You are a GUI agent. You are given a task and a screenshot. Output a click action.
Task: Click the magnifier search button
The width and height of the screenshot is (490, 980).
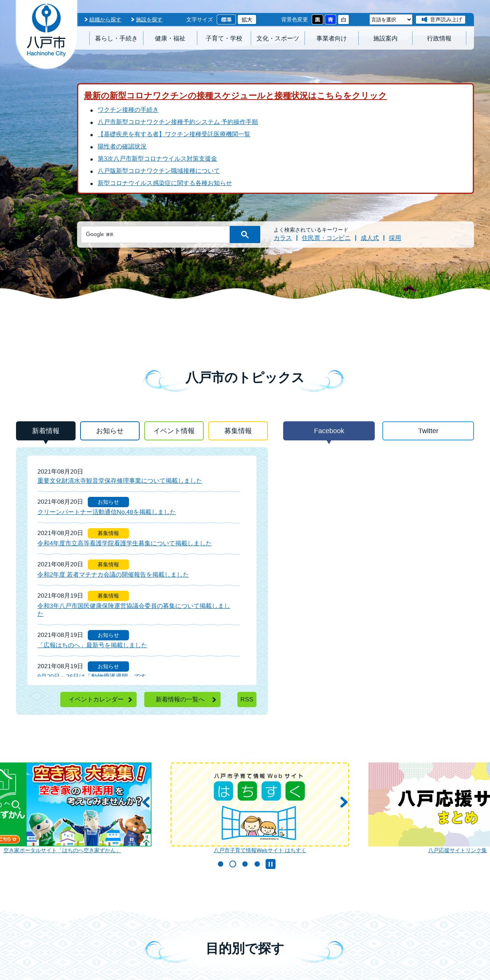[245, 234]
